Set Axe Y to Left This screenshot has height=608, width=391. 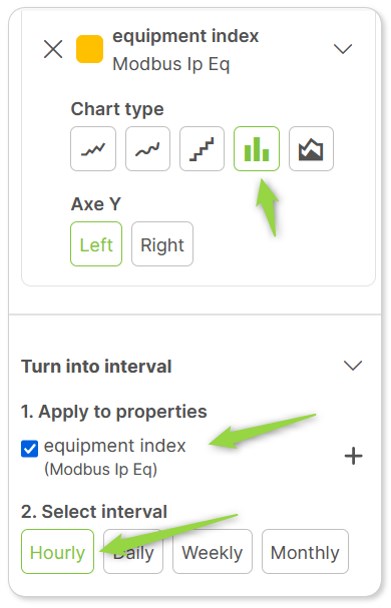click(96, 244)
